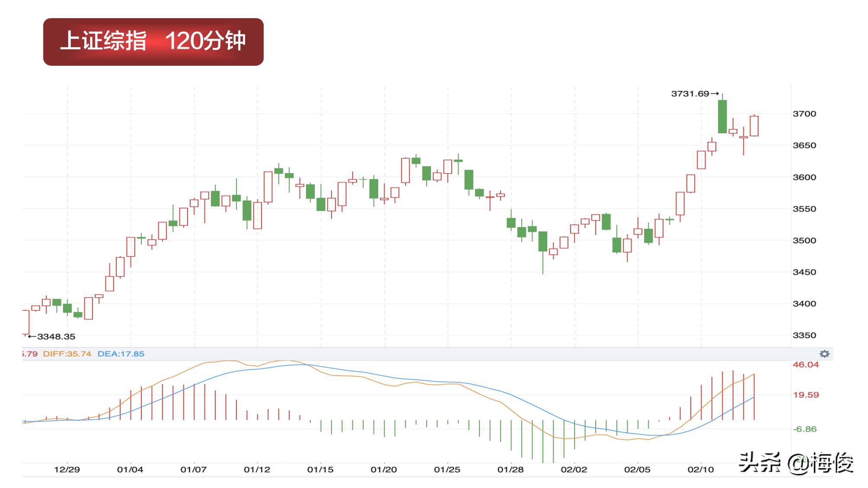Click the 02/10 date axis label
Viewport: 868px width, 488px height.
701,469
